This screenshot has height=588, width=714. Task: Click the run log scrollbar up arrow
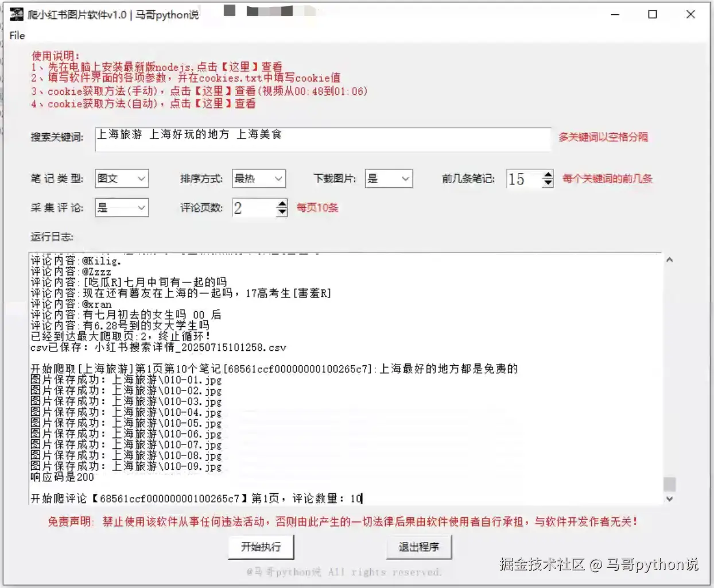(669, 260)
